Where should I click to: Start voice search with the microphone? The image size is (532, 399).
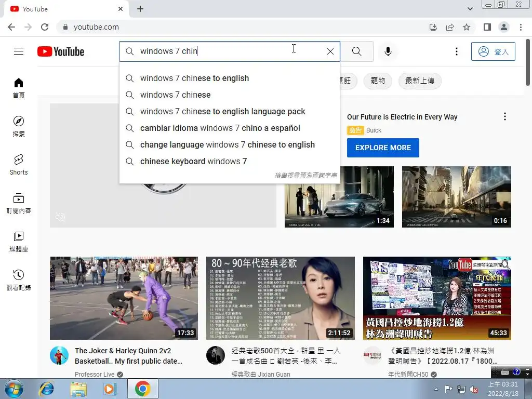(388, 51)
